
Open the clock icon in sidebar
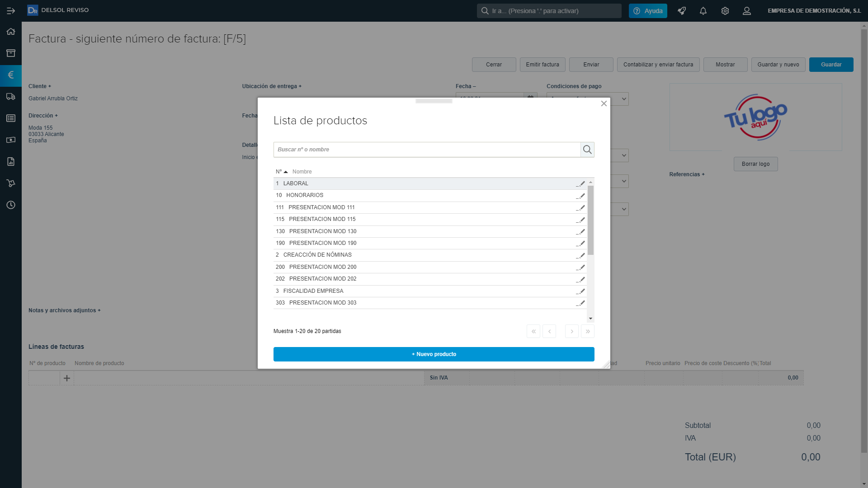[11, 205]
